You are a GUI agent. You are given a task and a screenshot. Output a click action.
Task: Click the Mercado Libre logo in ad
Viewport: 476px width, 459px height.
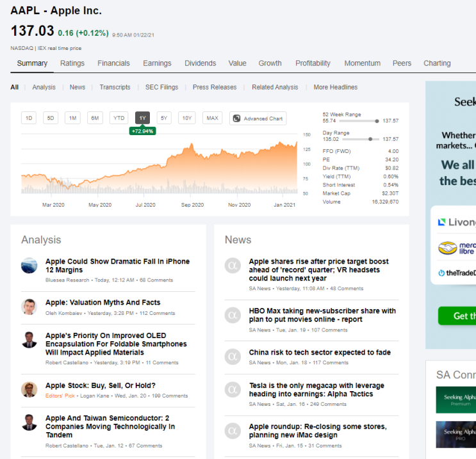click(457, 248)
